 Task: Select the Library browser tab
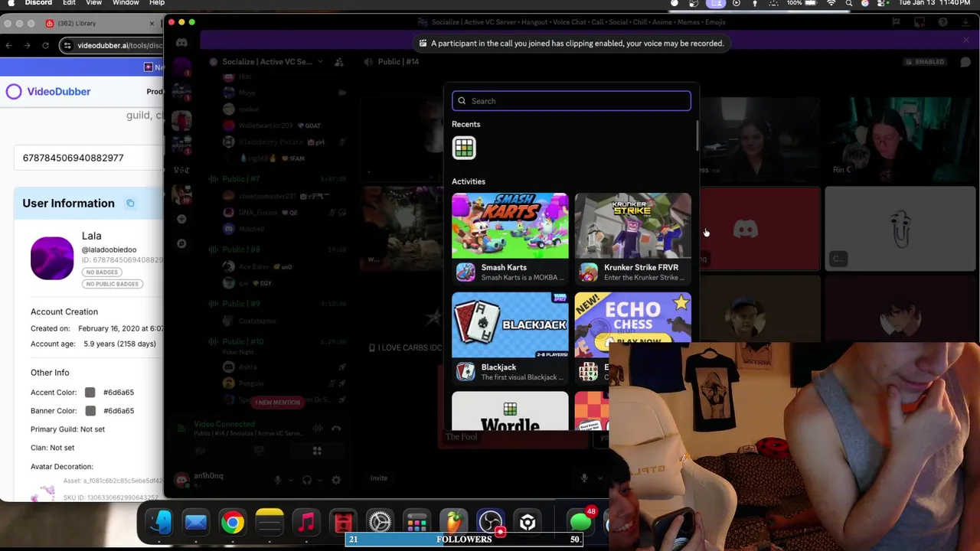coord(100,24)
